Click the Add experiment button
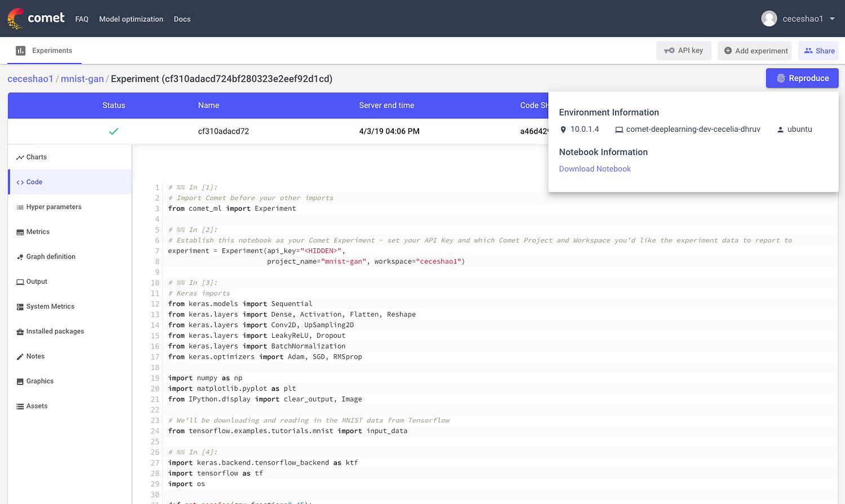The image size is (845, 504). [755, 51]
